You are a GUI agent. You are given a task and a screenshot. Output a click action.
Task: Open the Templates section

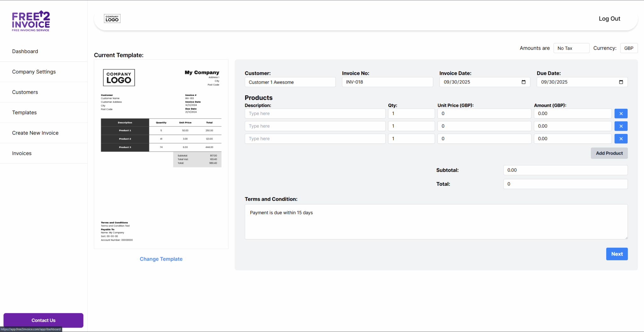pos(24,112)
